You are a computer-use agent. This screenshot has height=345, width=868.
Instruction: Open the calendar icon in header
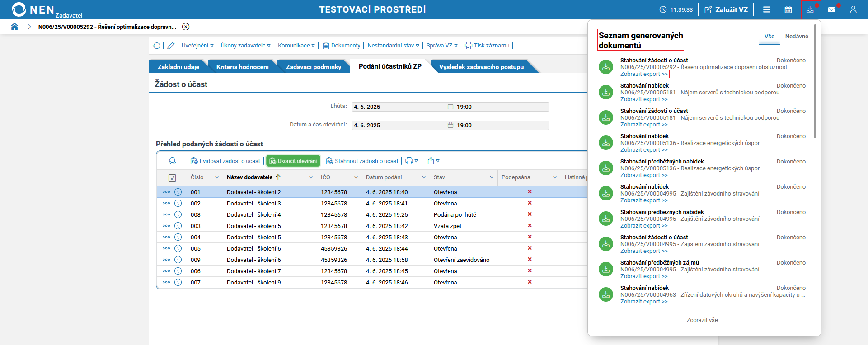[x=788, y=9]
